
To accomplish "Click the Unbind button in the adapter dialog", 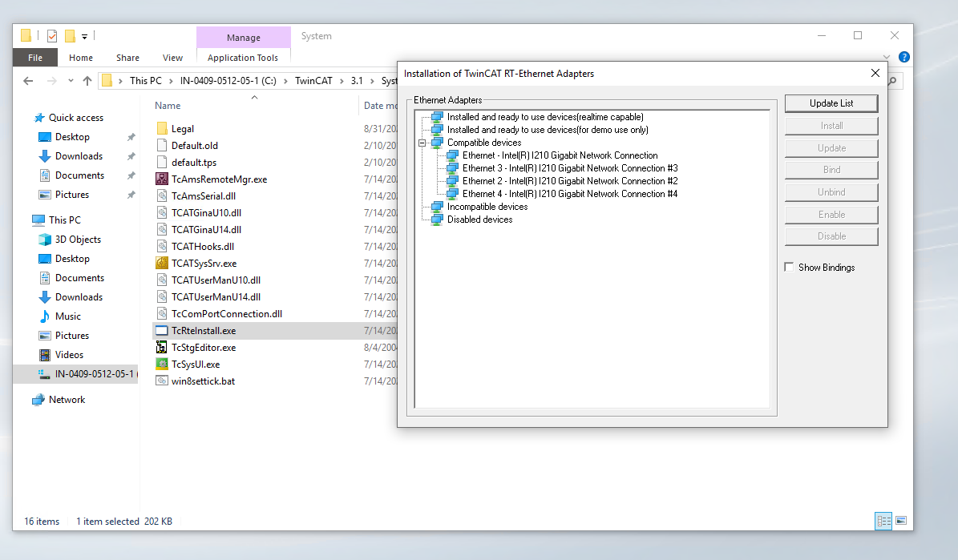I will tap(831, 192).
